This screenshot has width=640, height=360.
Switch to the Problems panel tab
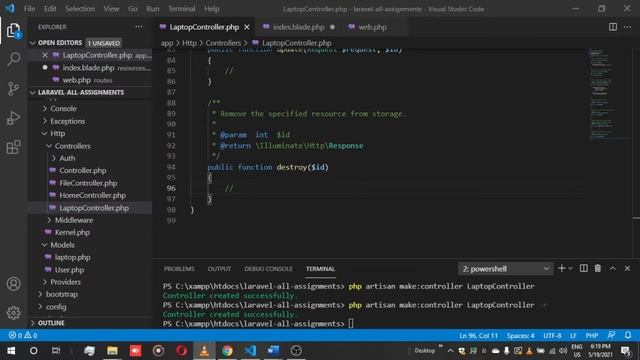(x=179, y=269)
